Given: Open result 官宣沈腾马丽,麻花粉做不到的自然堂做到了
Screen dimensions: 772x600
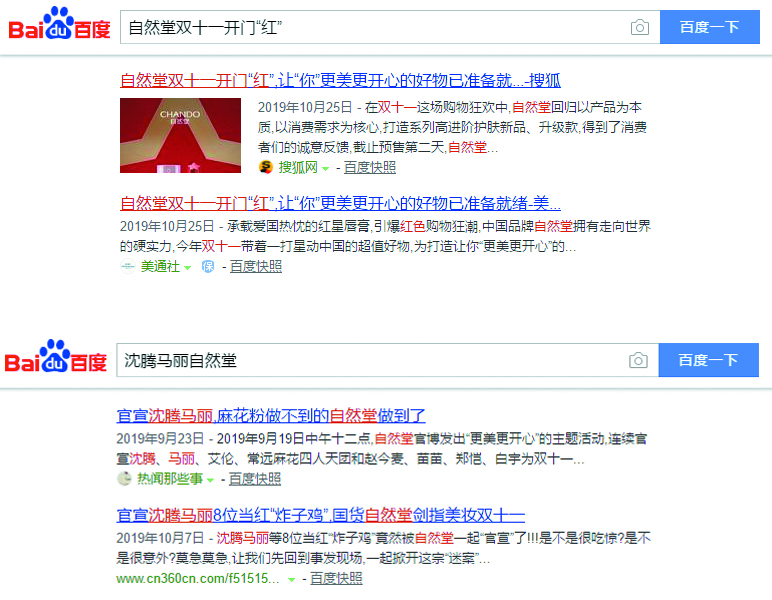Looking at the screenshot, I should click(271, 416).
